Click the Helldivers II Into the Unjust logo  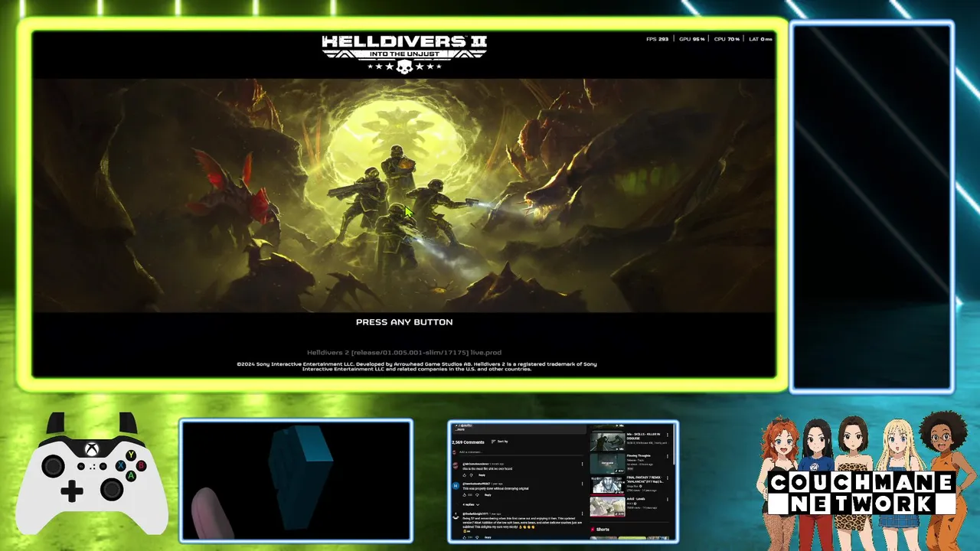tap(404, 54)
